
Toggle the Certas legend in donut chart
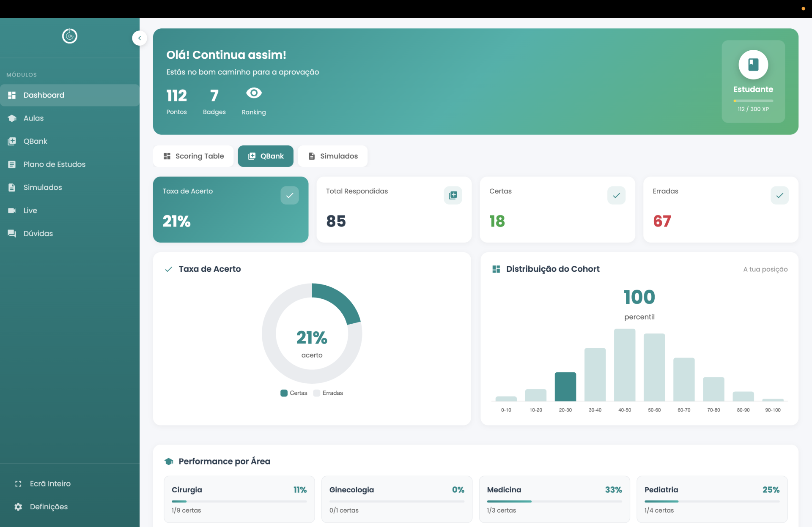pos(294,393)
